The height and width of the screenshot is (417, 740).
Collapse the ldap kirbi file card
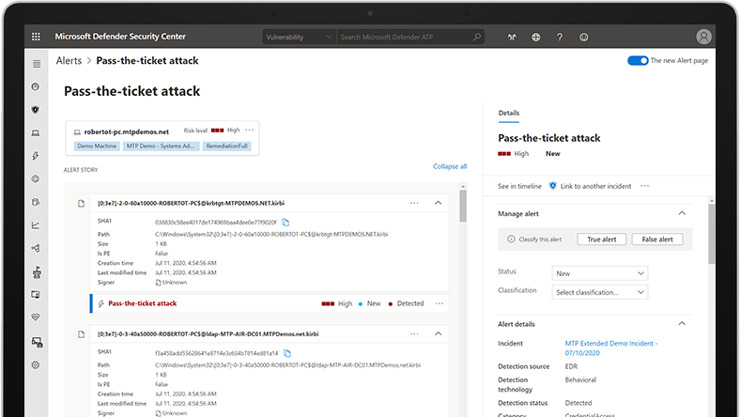click(x=438, y=334)
